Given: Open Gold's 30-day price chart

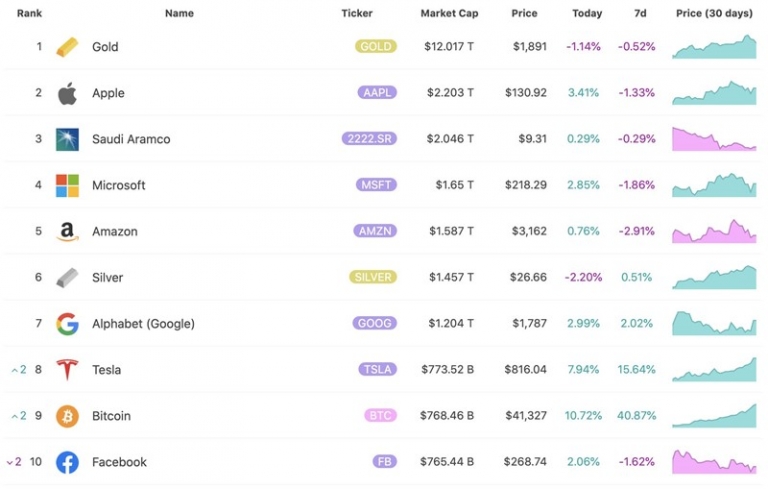Looking at the screenshot, I should coord(714,47).
